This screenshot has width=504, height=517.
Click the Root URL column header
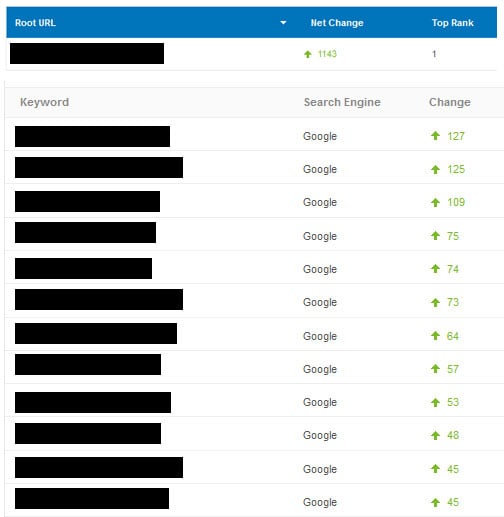tap(35, 23)
